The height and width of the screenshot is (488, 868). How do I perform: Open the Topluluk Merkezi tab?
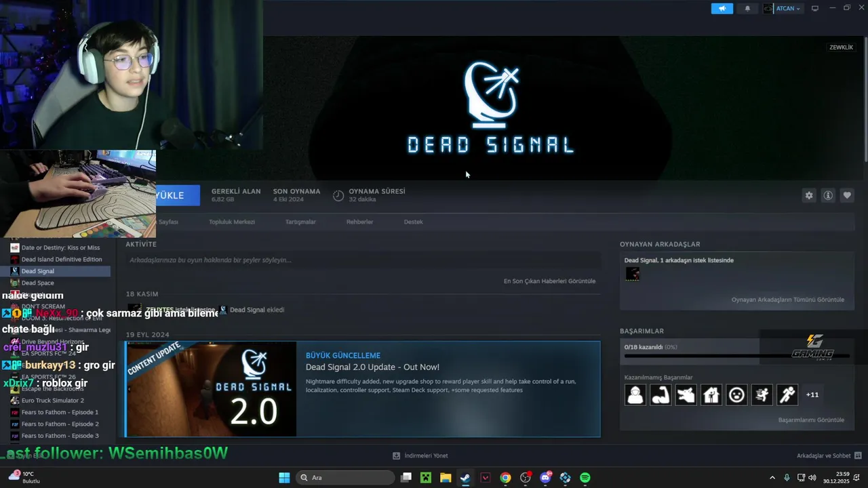(x=232, y=222)
